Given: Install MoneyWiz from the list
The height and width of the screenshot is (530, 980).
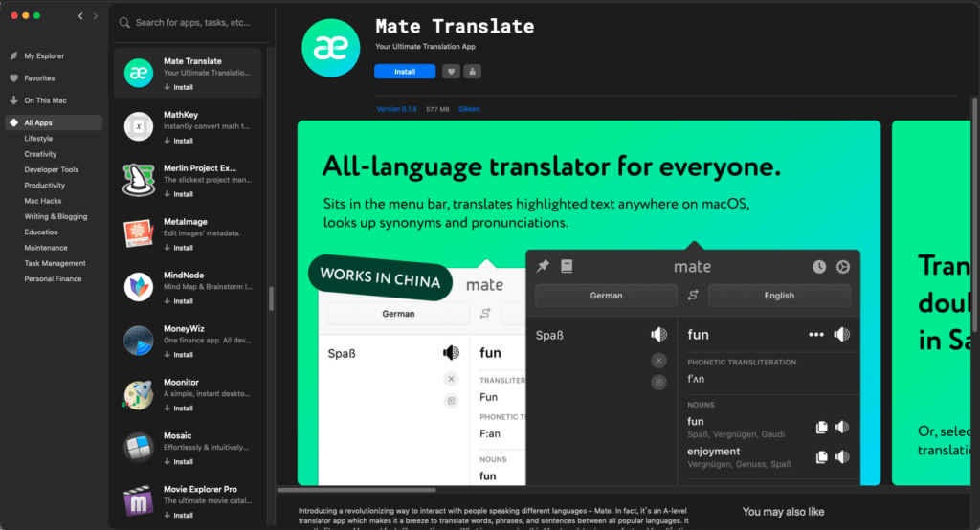Looking at the screenshot, I should click(x=179, y=355).
